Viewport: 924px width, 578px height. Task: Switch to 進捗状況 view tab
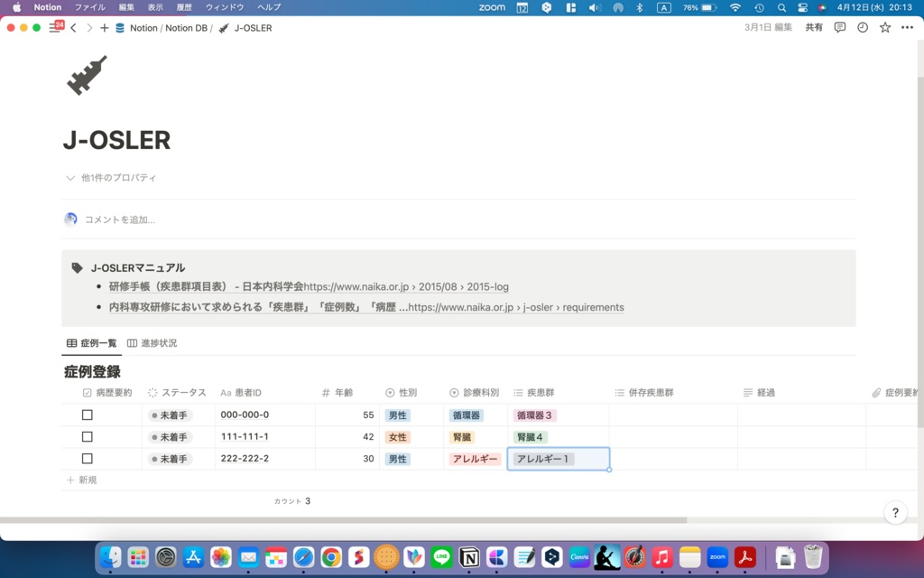coord(152,343)
